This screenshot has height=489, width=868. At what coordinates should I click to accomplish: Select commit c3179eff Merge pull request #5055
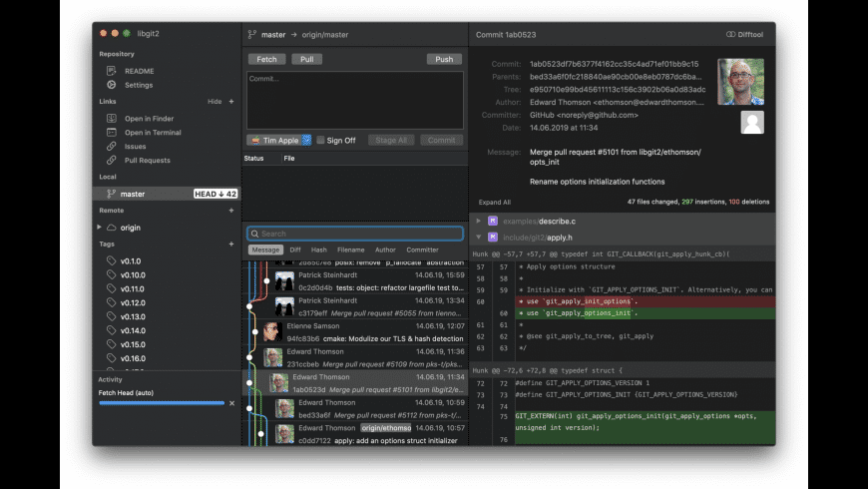point(355,306)
